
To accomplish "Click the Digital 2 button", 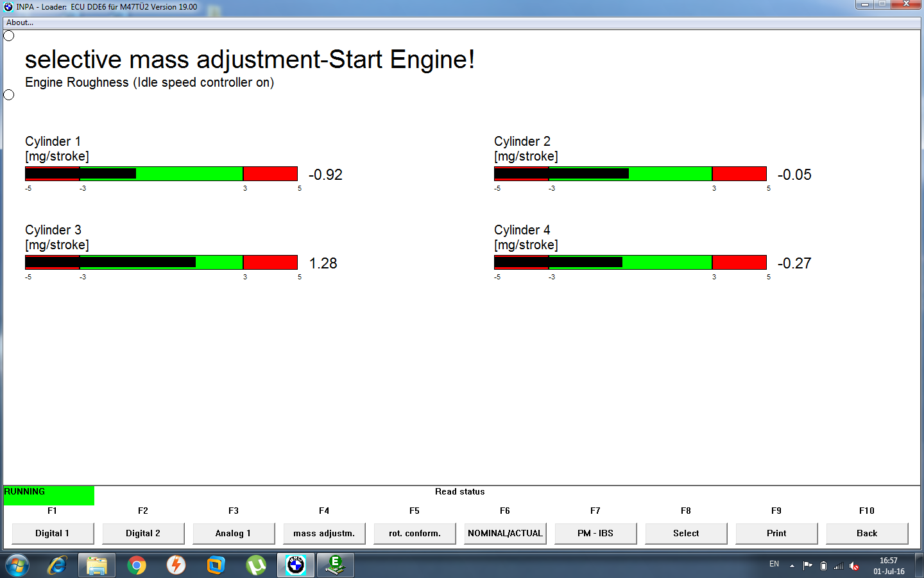I will coord(143,533).
